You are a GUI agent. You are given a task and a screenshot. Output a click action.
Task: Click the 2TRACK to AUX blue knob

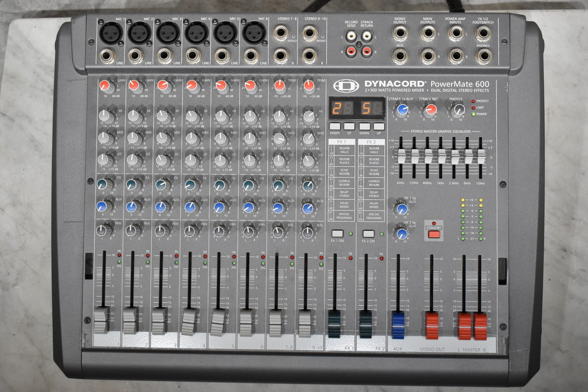(x=402, y=110)
